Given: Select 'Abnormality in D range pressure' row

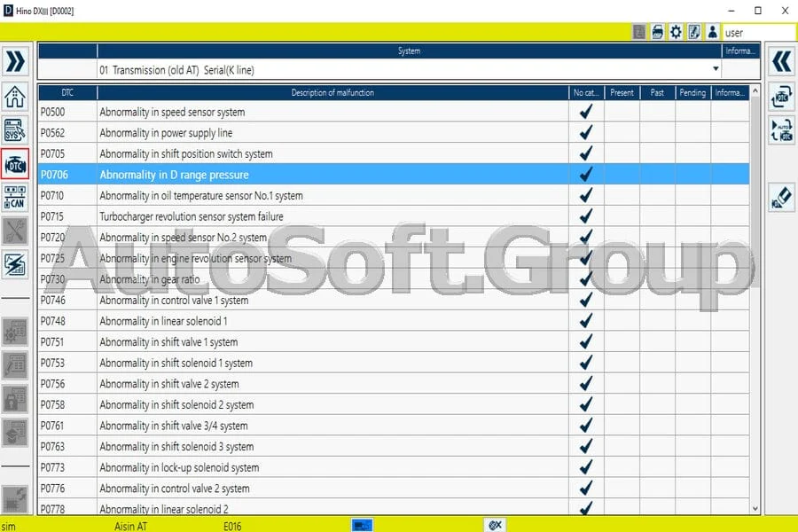Looking at the screenshot, I should click(394, 174).
